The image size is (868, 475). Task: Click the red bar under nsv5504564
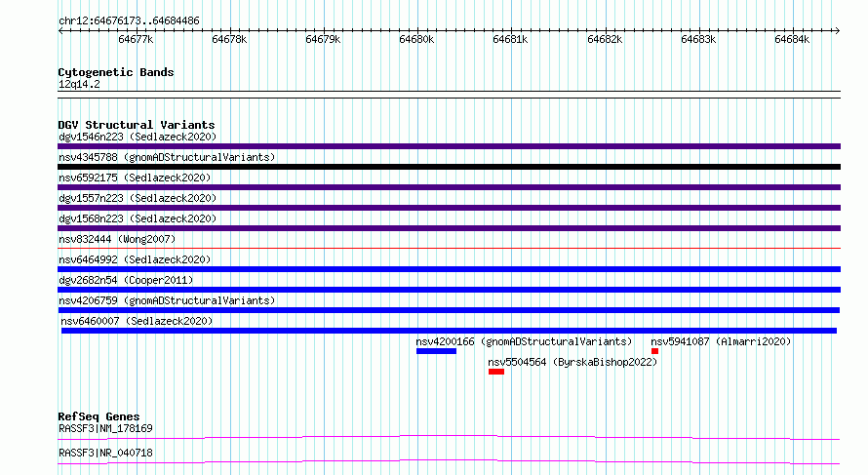pyautogui.click(x=496, y=372)
